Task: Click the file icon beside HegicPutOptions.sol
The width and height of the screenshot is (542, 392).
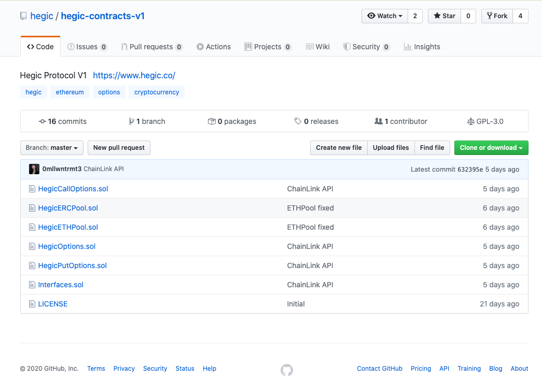Action: click(32, 265)
